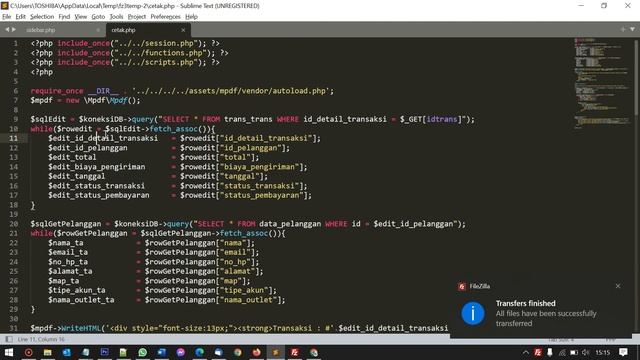Click trans_trans in the SELECT query
Screen dimensions: 640x360
tap(248, 119)
